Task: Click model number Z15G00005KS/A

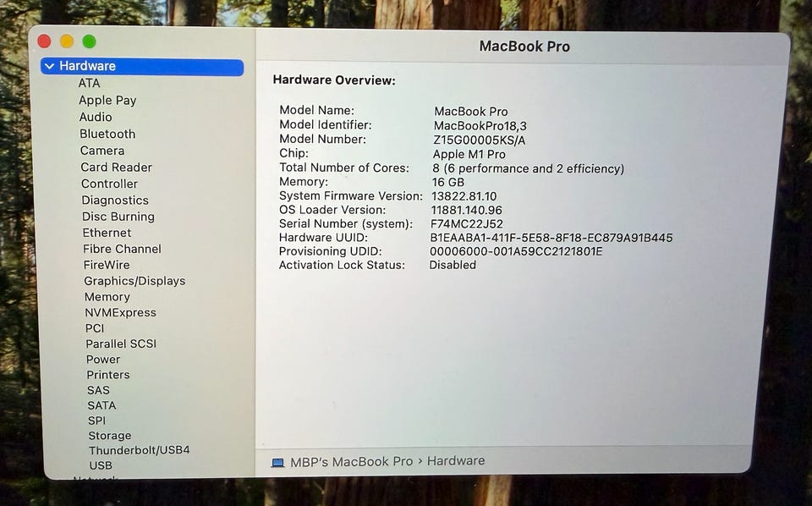Action: click(x=479, y=140)
